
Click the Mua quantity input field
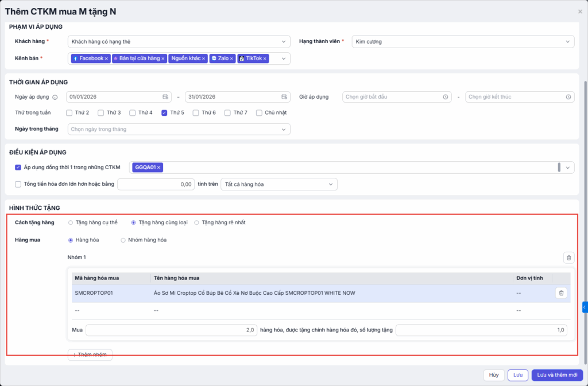pos(171,330)
